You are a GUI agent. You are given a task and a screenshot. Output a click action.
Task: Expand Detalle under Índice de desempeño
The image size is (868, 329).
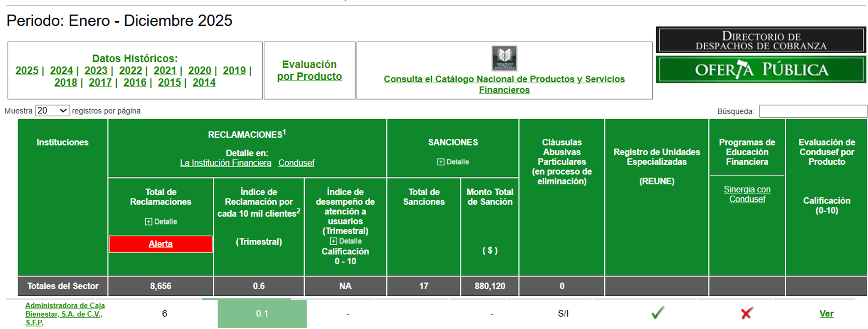coord(345,241)
